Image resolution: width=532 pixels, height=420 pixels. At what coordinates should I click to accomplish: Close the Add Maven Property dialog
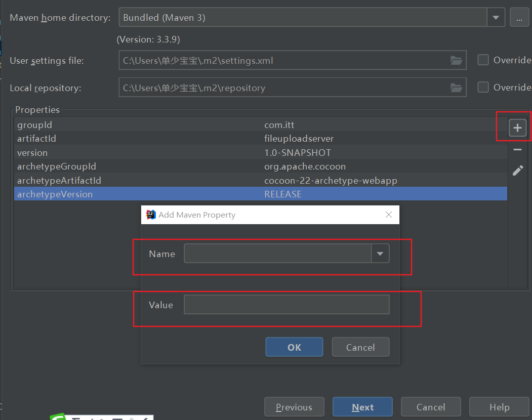(389, 215)
